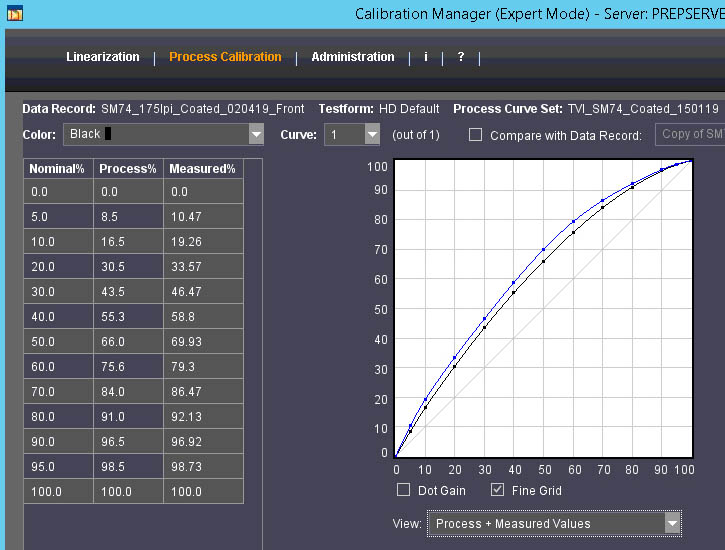Select Measured value 58.8 cell

click(x=203, y=316)
